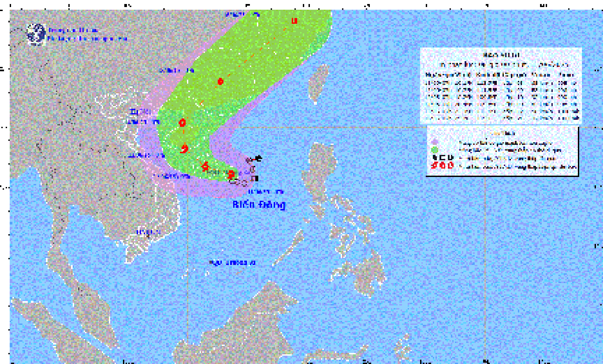Click the blue agency name text beside globe logo
This screenshot has width=603, height=364.
click(86, 34)
